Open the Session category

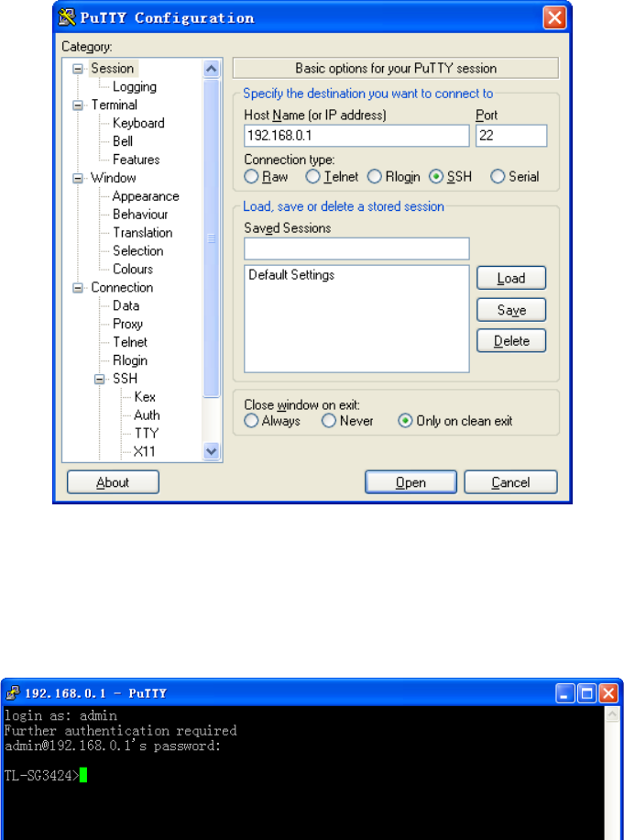[x=113, y=69]
